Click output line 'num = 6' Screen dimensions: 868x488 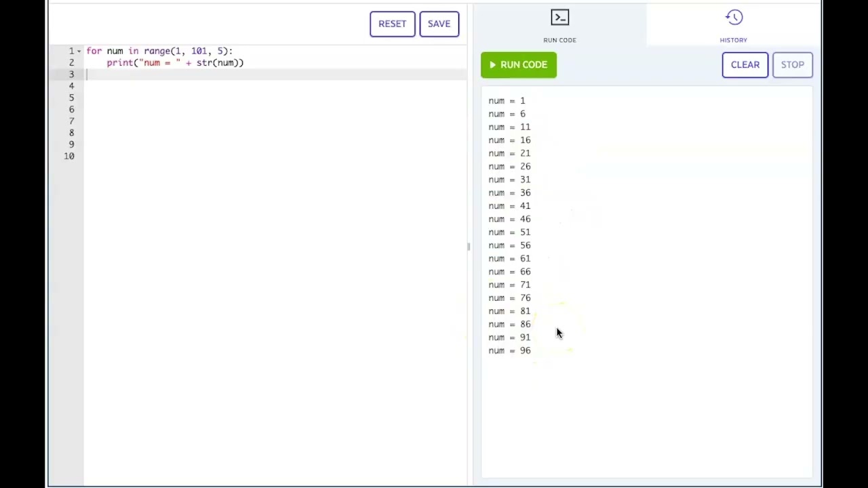point(507,114)
